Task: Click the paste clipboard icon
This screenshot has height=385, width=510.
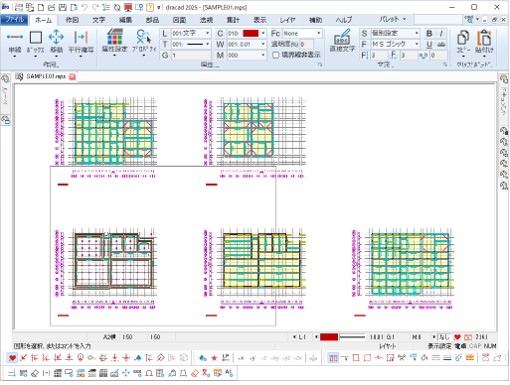Action: [x=484, y=42]
